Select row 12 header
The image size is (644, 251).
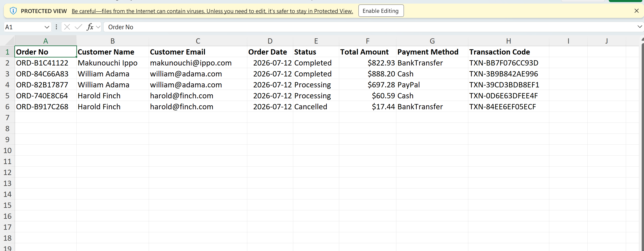tap(7, 172)
